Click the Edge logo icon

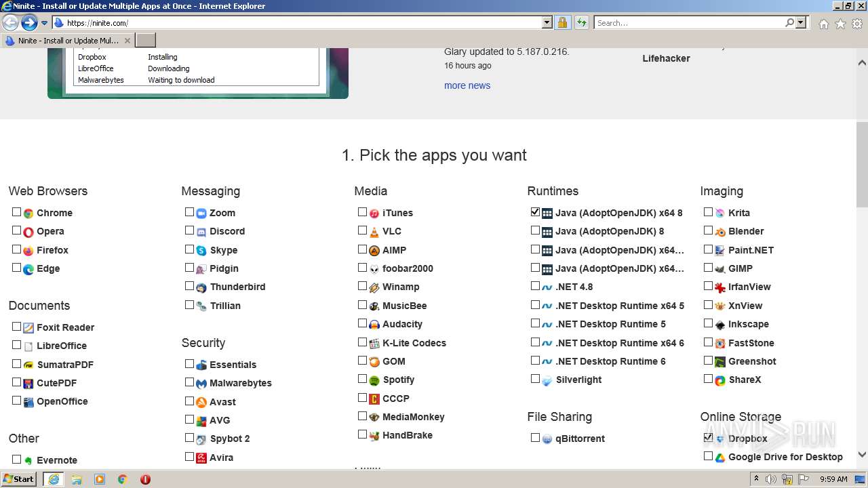coord(28,269)
